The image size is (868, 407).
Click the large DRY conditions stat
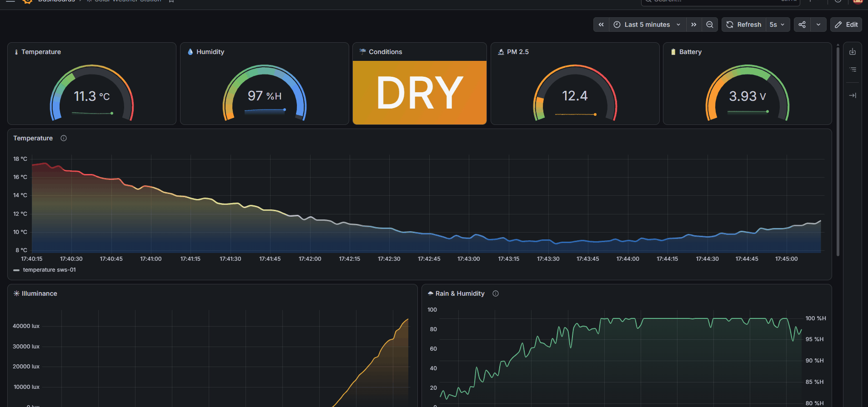click(420, 93)
